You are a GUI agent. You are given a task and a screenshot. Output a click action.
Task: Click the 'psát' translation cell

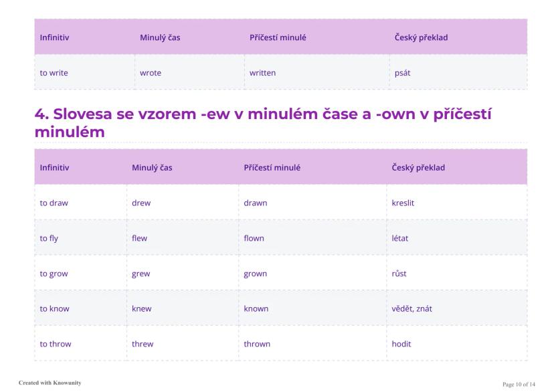(402, 73)
